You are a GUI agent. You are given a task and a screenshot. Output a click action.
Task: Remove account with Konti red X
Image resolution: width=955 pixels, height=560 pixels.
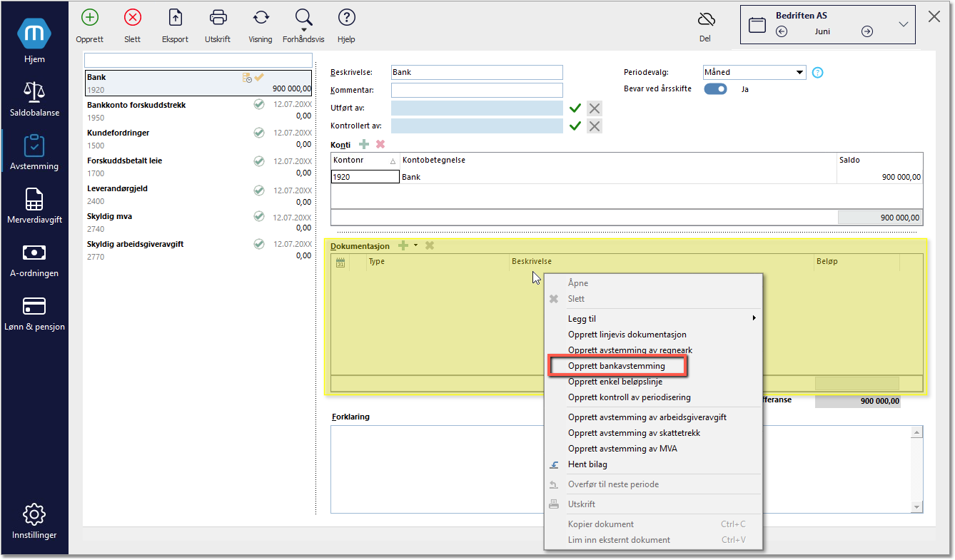380,144
